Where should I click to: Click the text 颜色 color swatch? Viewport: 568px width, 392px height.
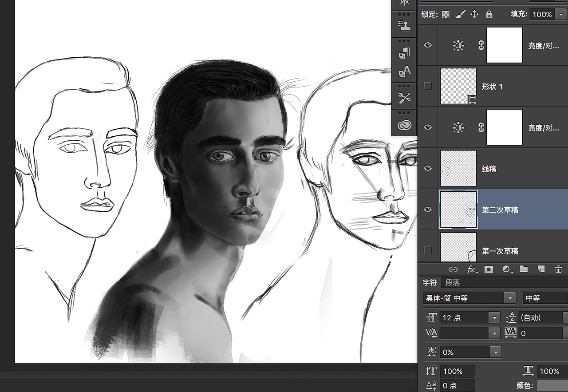[552, 386]
